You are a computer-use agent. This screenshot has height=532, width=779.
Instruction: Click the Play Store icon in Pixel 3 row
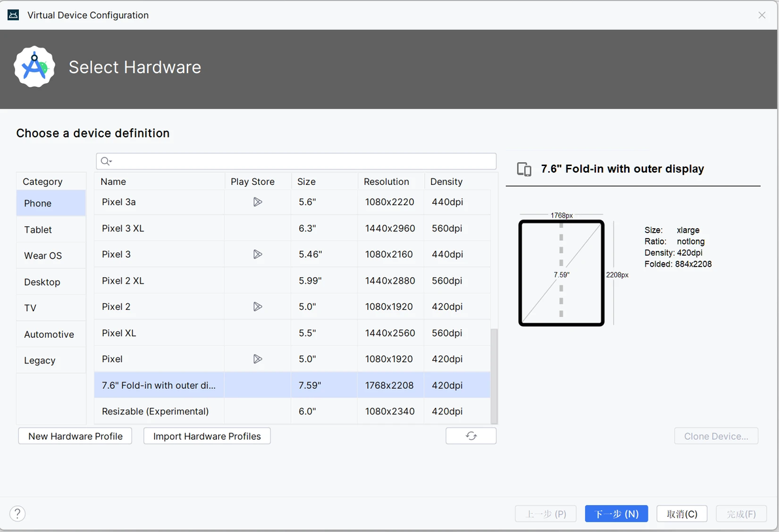click(x=257, y=254)
